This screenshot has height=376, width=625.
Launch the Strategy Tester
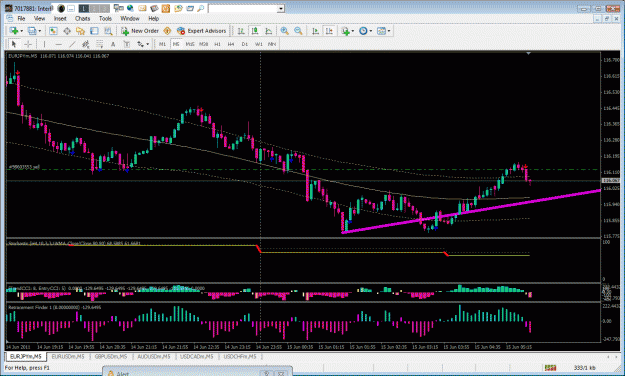coord(108,31)
